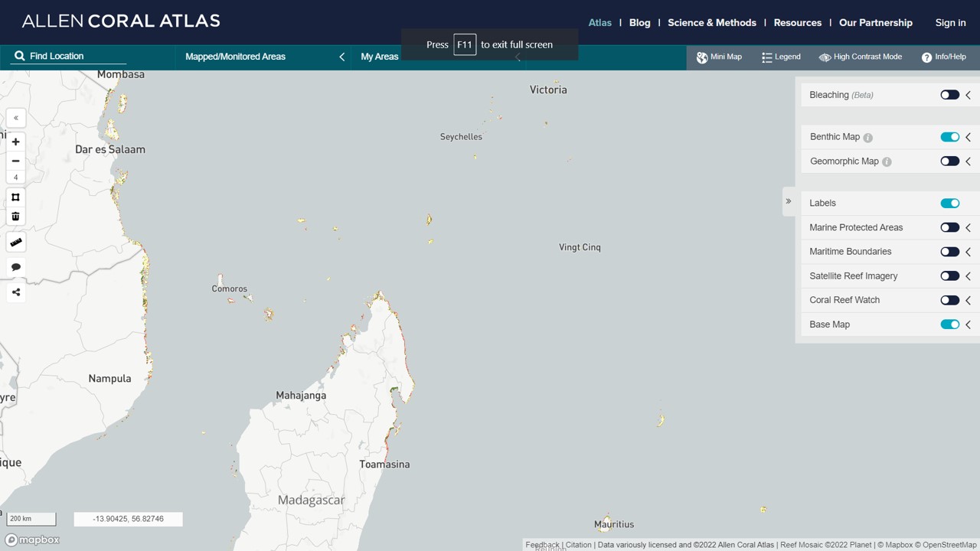The height and width of the screenshot is (551, 980).
Task: Open the Blog page
Action: (x=639, y=22)
